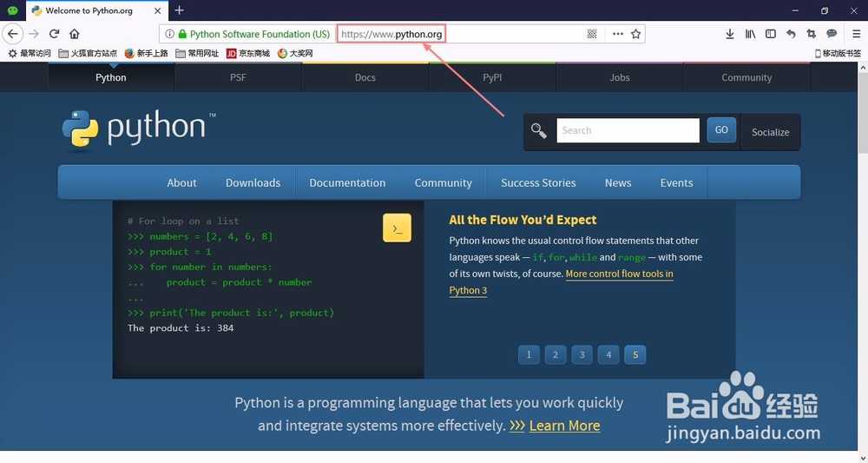This screenshot has width=868, height=463.
Task: Show slide 1 of the code carousel
Action: (529, 355)
